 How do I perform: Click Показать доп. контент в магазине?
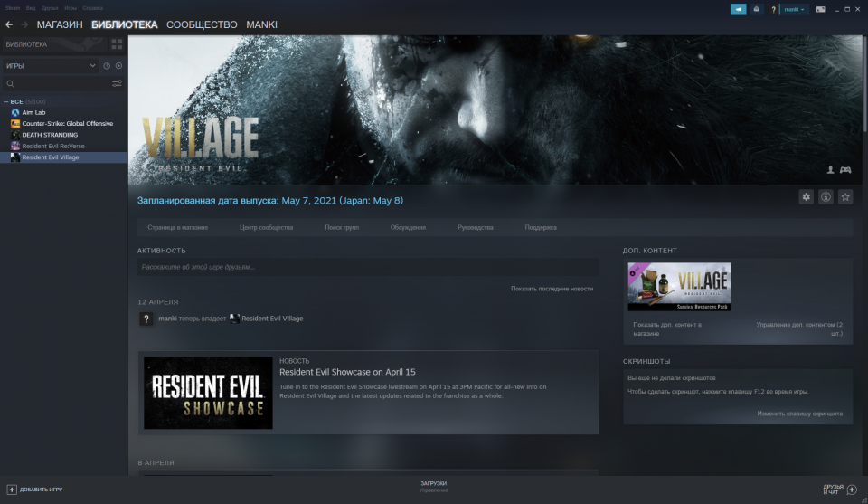[x=667, y=329]
